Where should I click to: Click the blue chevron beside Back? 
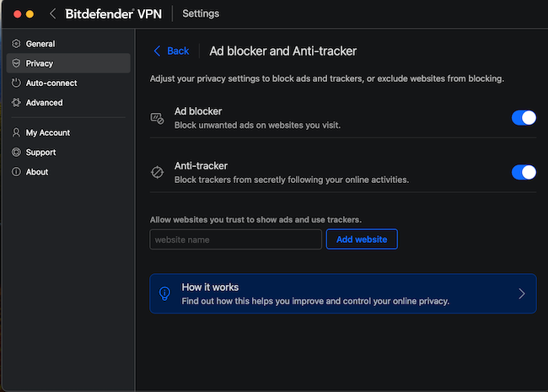pos(158,51)
